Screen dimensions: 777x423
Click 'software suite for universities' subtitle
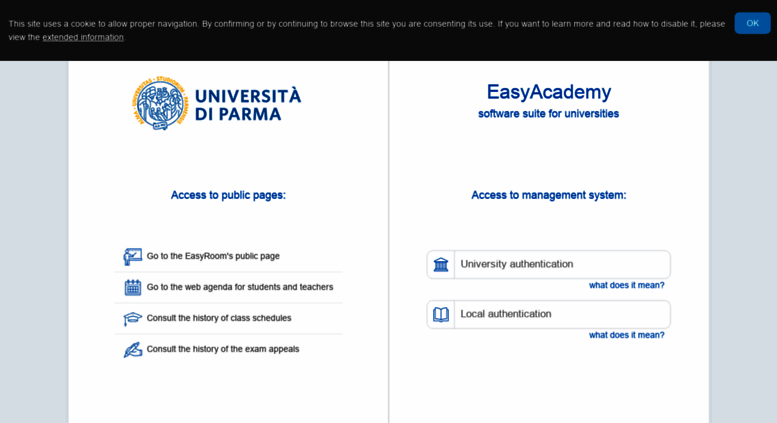point(548,114)
